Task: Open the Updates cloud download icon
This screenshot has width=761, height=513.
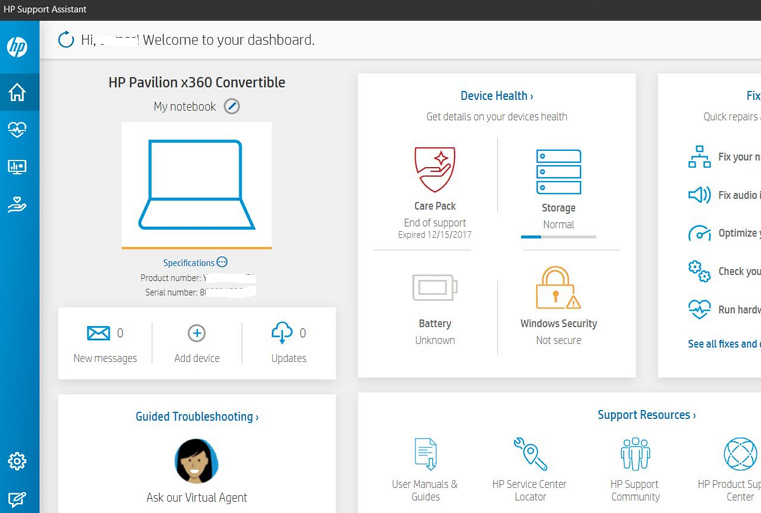Action: 282,332
